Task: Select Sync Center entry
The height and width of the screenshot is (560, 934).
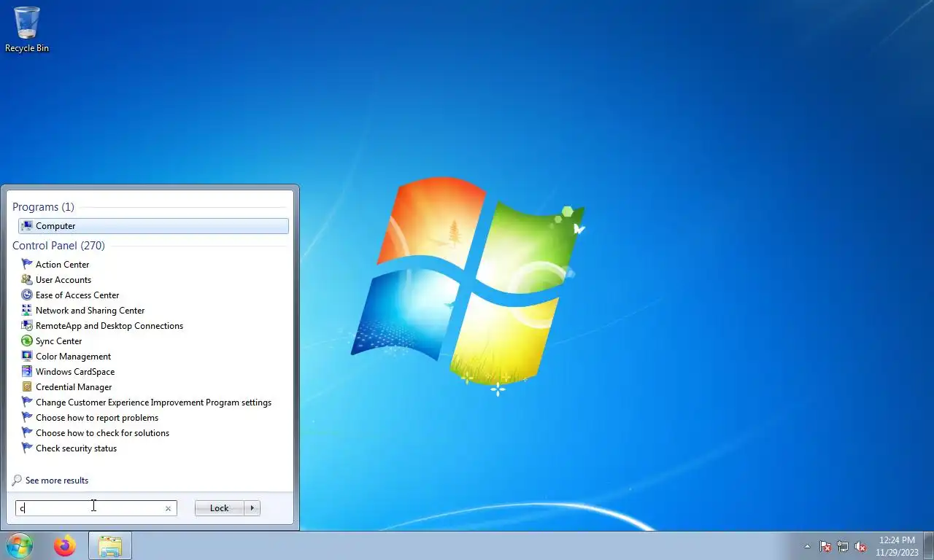Action: pos(58,341)
